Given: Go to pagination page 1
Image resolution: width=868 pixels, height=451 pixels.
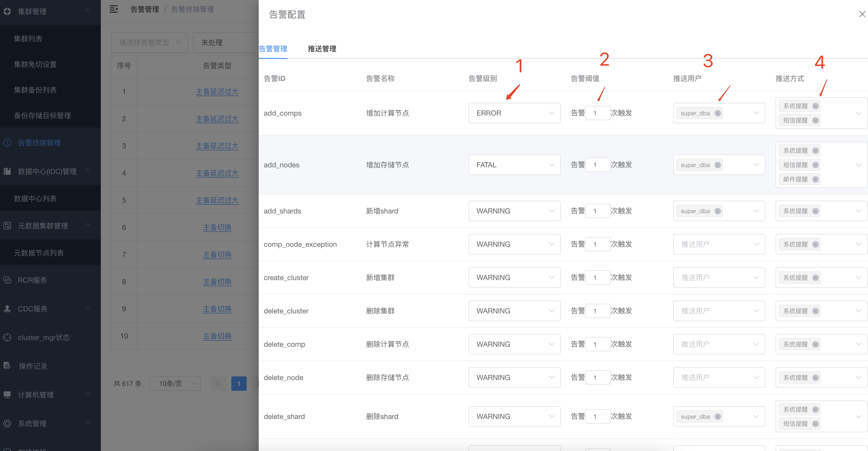Looking at the screenshot, I should point(238,384).
